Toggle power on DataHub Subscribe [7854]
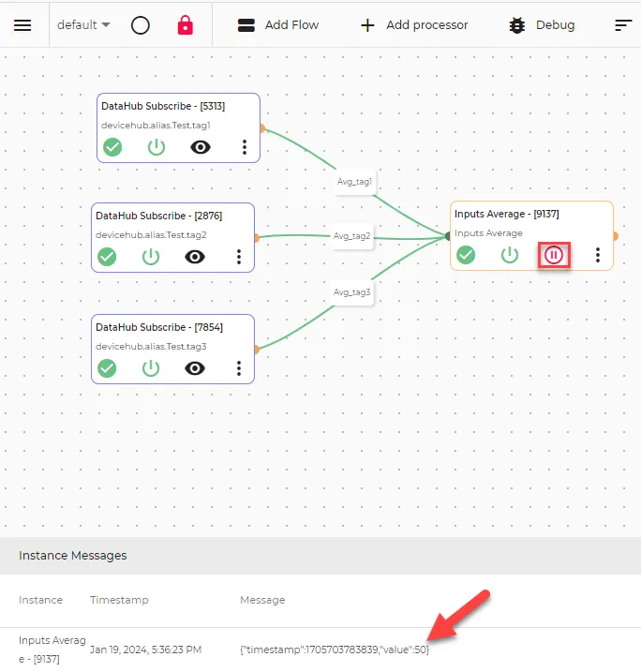 point(151,368)
